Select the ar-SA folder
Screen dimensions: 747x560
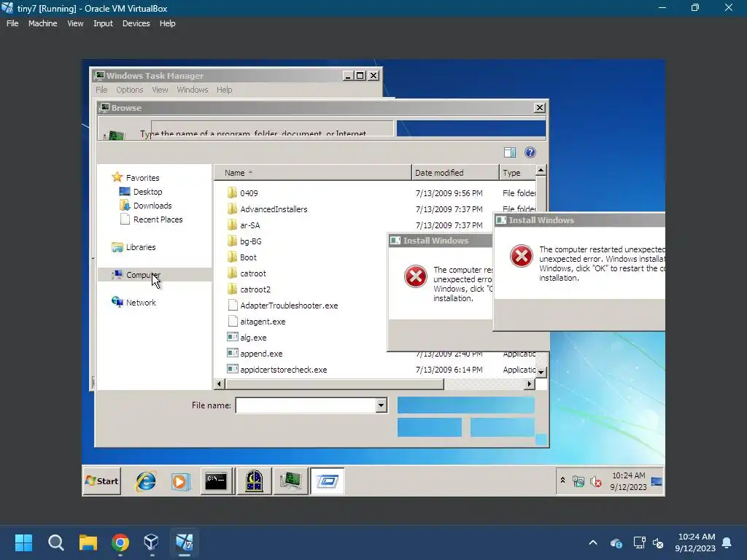249,225
